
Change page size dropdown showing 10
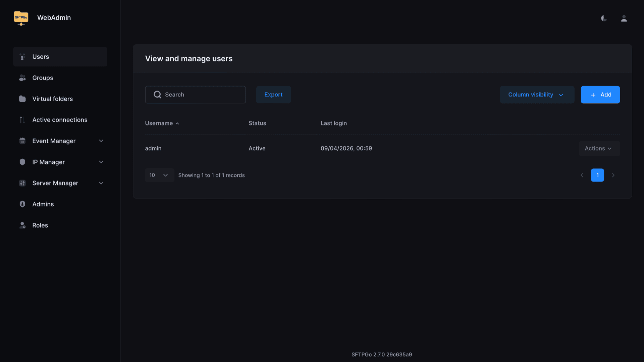[x=159, y=175]
